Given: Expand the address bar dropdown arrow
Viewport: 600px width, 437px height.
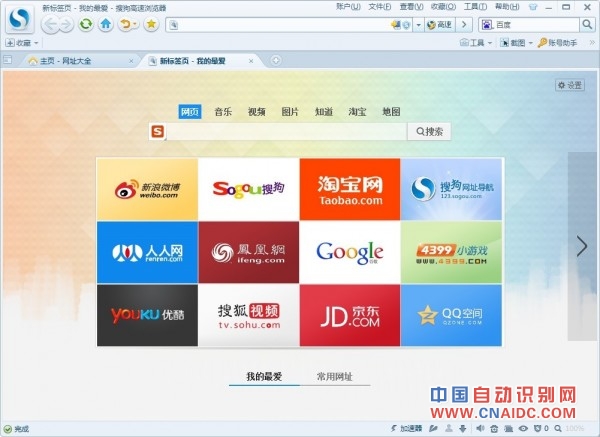Looking at the screenshot, I should click(418, 25).
